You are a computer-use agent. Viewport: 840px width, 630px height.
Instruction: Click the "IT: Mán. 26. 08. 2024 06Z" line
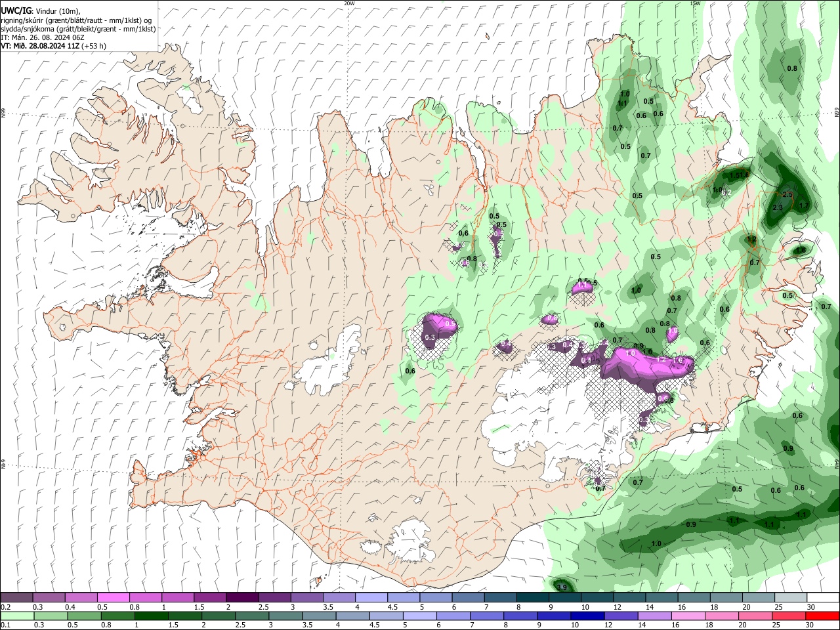tap(42, 37)
